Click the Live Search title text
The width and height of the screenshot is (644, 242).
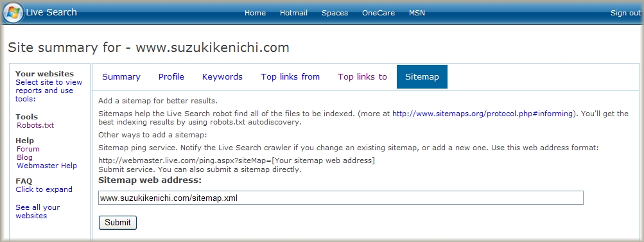click(51, 12)
